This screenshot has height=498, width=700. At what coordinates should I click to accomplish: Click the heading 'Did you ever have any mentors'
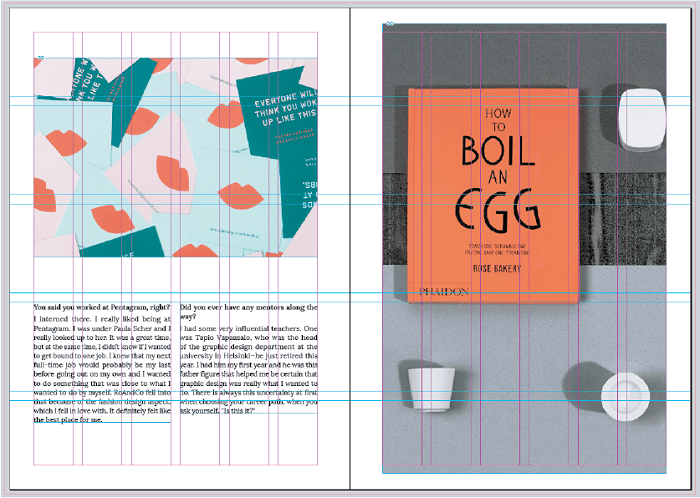pyautogui.click(x=249, y=311)
